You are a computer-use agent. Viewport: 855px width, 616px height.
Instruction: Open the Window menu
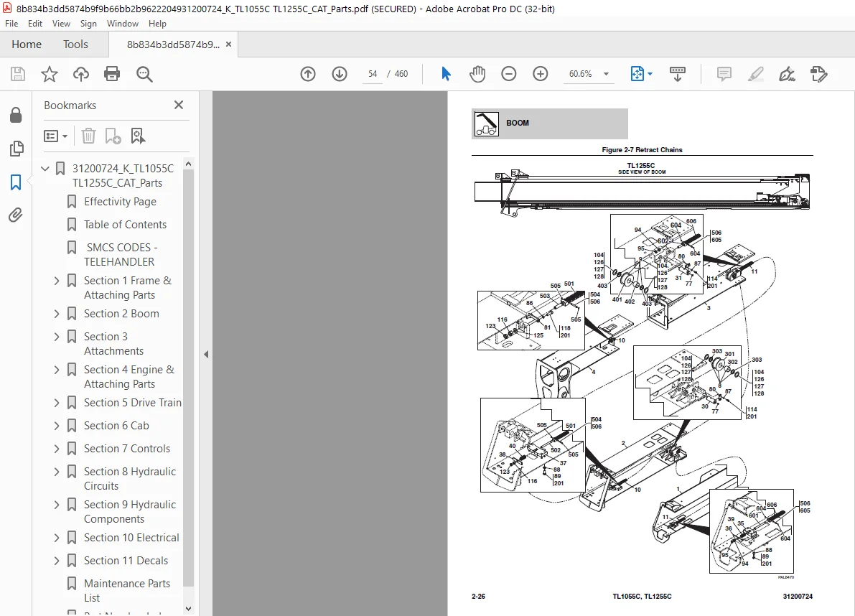123,24
